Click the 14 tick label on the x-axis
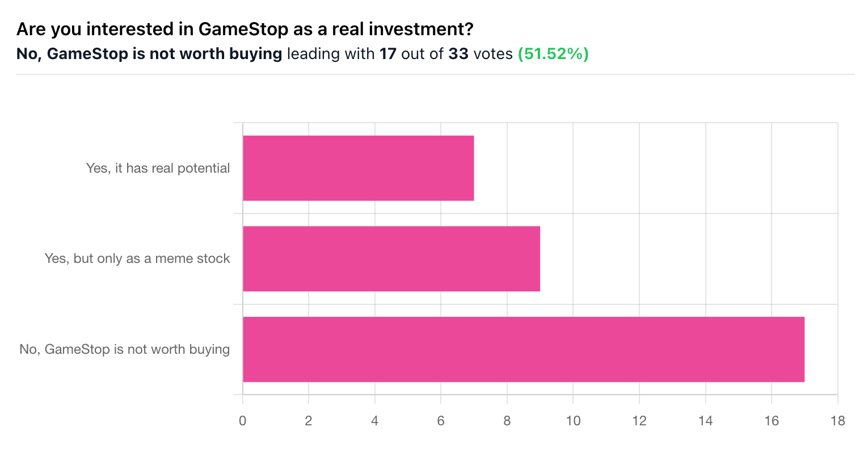Viewport: 868px width, 452px height. coord(705,421)
